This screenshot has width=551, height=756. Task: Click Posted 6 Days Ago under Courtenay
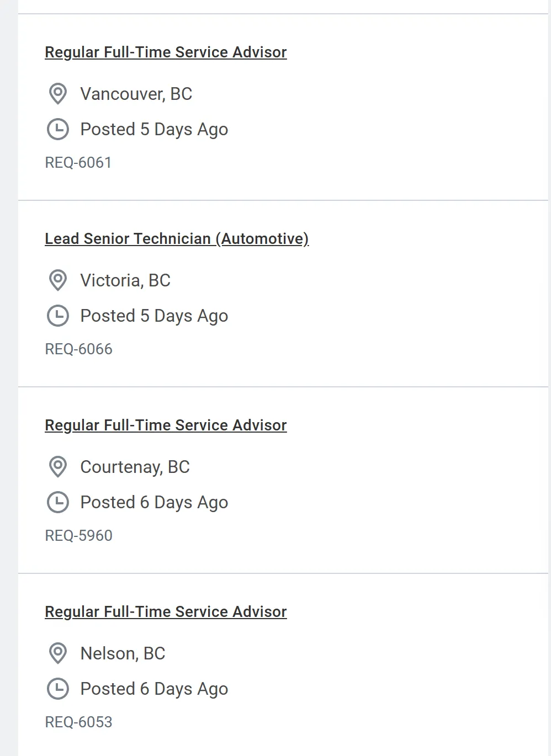tap(154, 502)
